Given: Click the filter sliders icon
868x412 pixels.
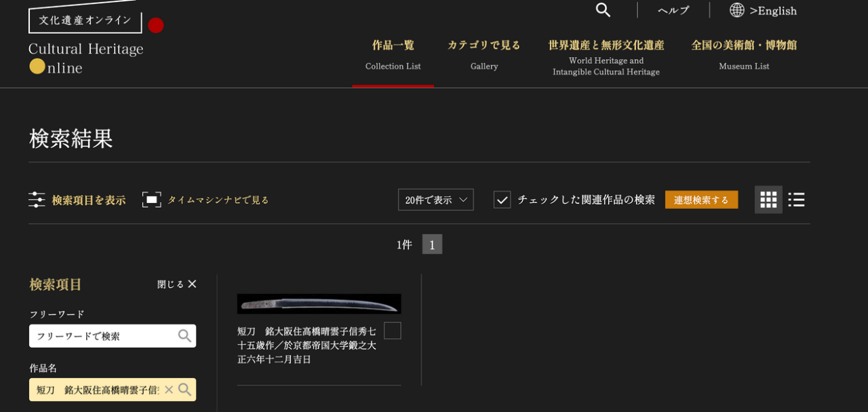Looking at the screenshot, I should [37, 200].
